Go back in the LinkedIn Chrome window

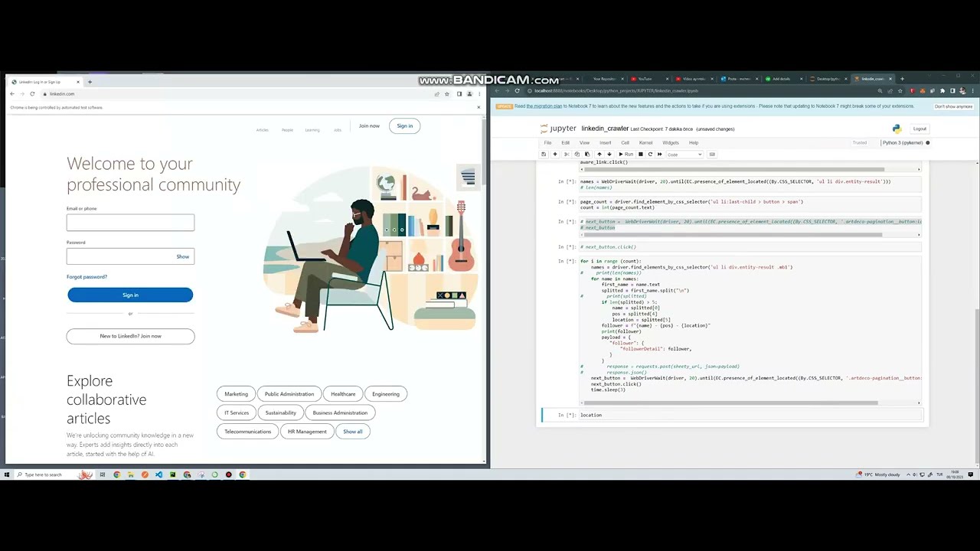coord(12,94)
